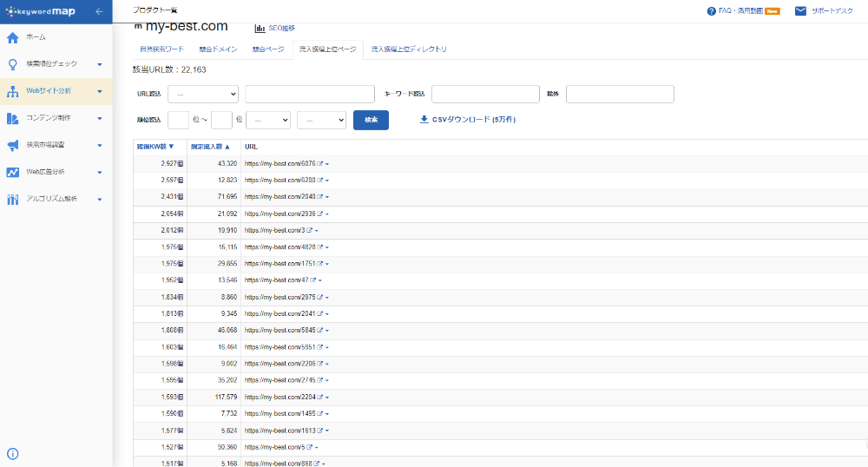Click the Home icon in the sidebar
The height and width of the screenshot is (467, 868).
(13, 37)
